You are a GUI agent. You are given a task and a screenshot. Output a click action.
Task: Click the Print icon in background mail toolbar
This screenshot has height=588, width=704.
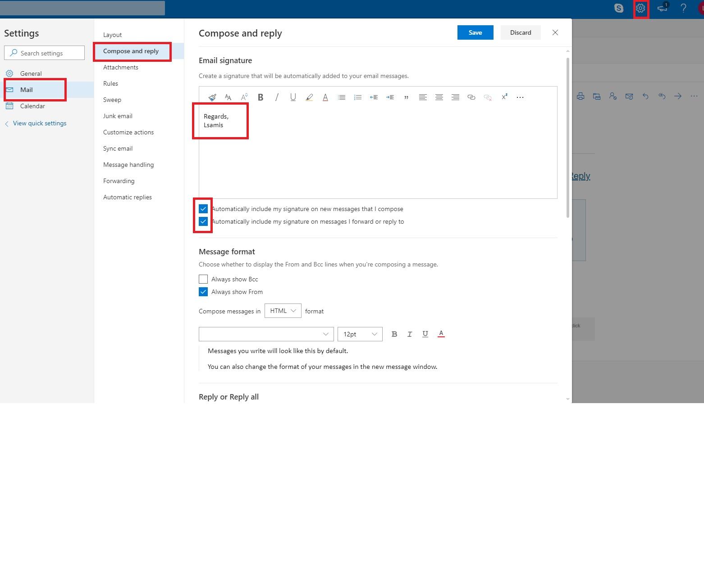(x=581, y=96)
